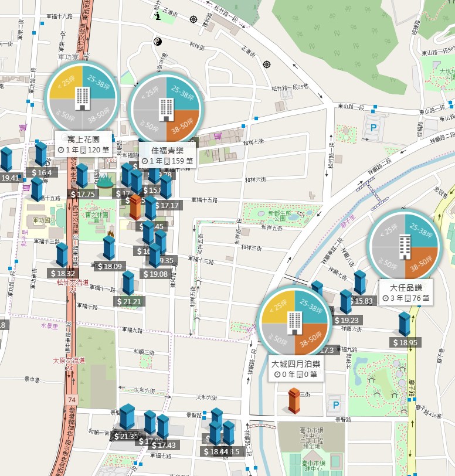Click the route 74 highway shield
The width and height of the screenshot is (455, 476).
72,400
